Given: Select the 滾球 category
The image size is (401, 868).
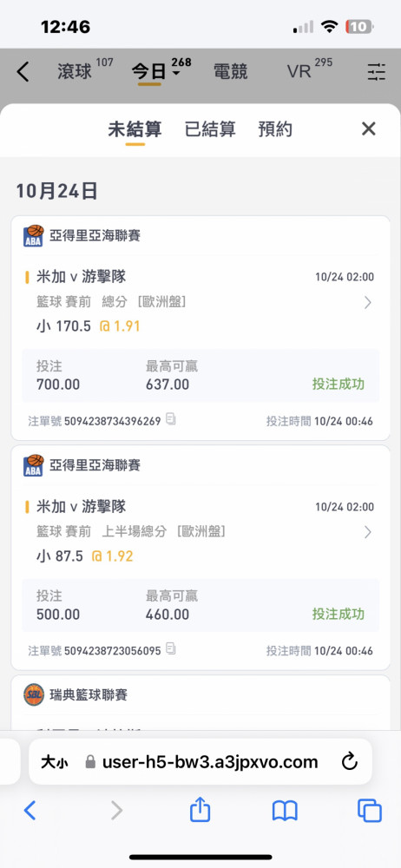Looking at the screenshot, I should click(x=75, y=72).
